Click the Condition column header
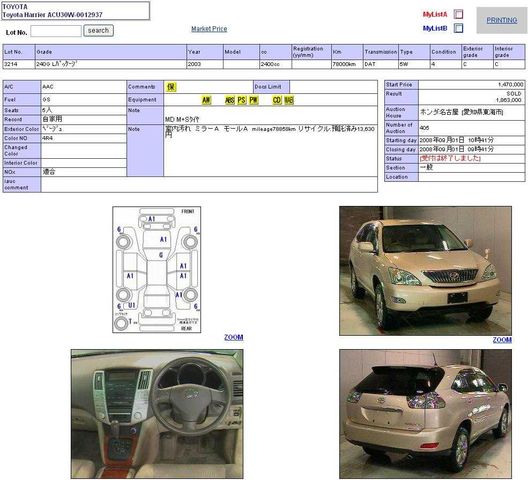Screen dimensions: 528x480 [445, 52]
